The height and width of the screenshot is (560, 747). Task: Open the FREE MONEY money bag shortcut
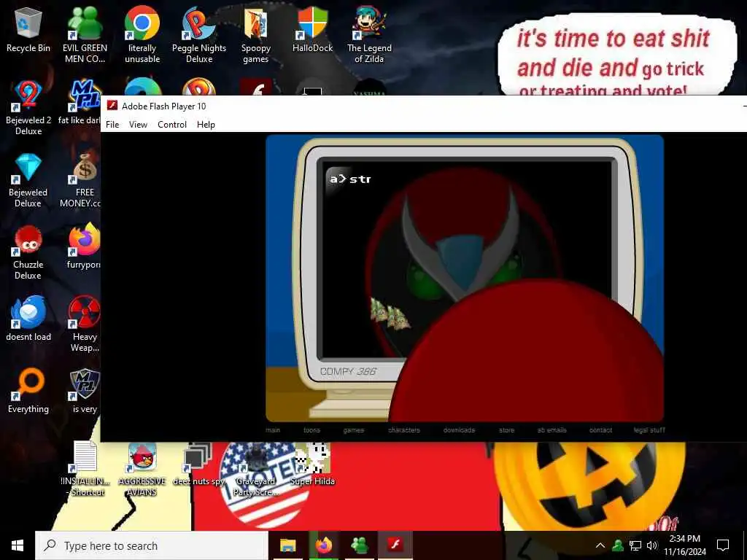tap(84, 180)
